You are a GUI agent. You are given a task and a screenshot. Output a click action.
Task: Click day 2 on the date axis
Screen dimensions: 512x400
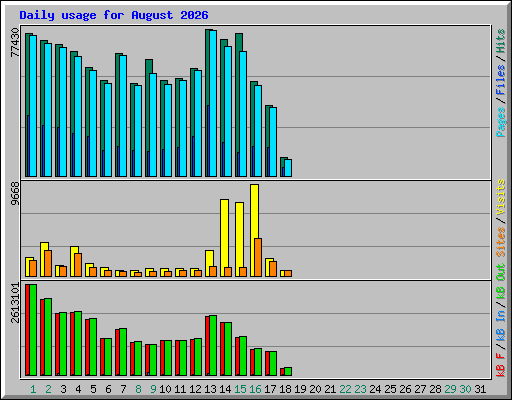pos(48,389)
